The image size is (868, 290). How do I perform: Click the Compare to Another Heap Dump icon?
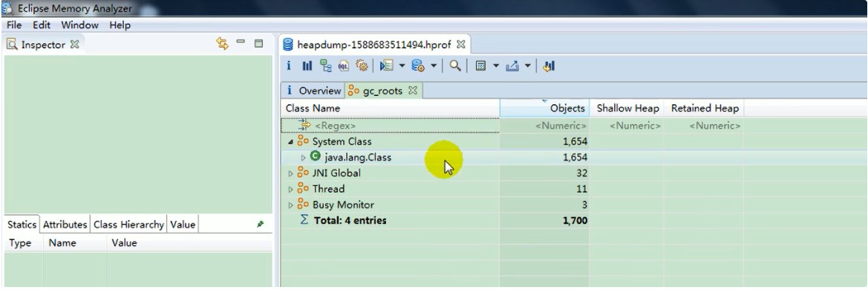click(x=549, y=66)
